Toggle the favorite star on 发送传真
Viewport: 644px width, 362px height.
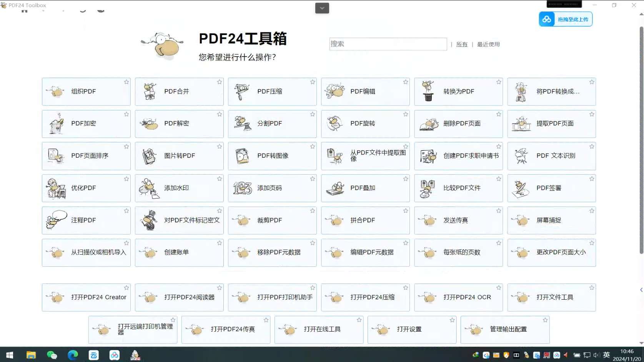tap(498, 211)
